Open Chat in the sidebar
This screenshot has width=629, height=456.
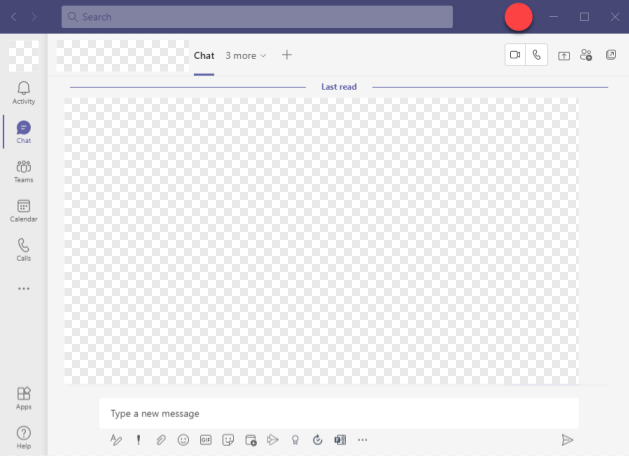coord(24,132)
